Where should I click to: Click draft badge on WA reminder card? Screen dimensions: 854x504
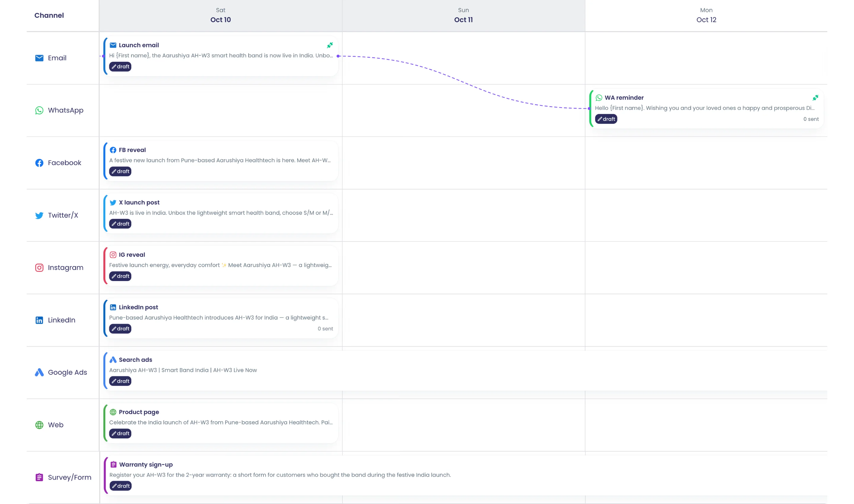(x=606, y=119)
